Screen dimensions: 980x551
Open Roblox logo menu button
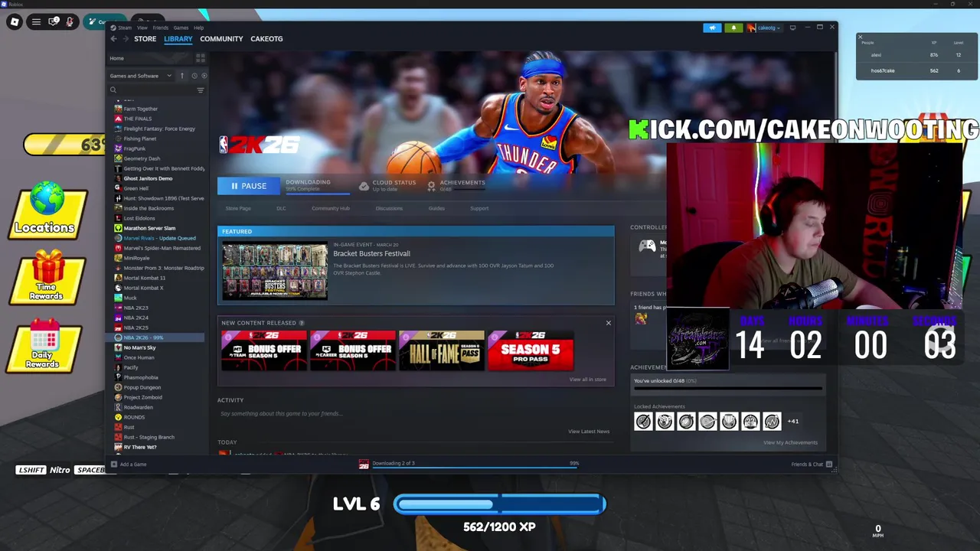[15, 22]
